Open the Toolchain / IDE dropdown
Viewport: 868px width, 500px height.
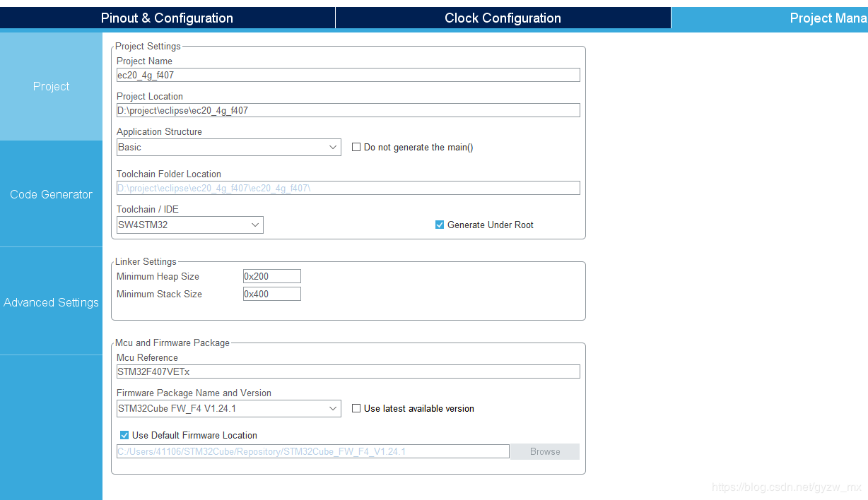pos(189,225)
